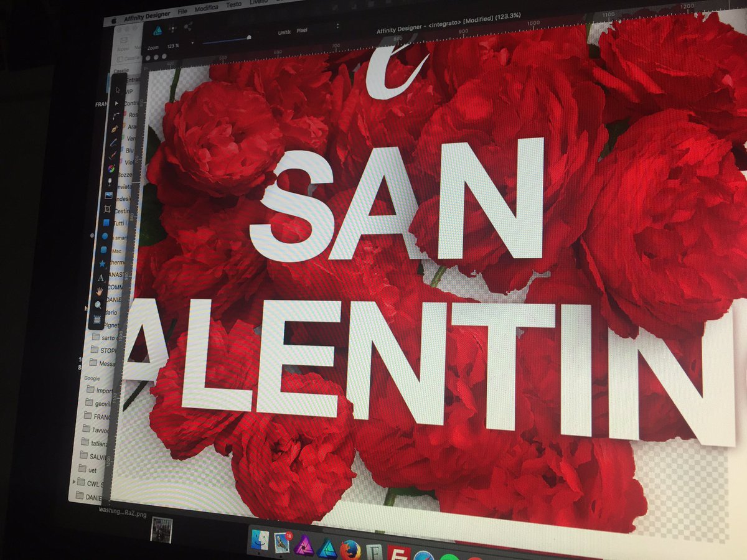Select the Vector Crop tool
This screenshot has width=747, height=560.
[x=107, y=209]
